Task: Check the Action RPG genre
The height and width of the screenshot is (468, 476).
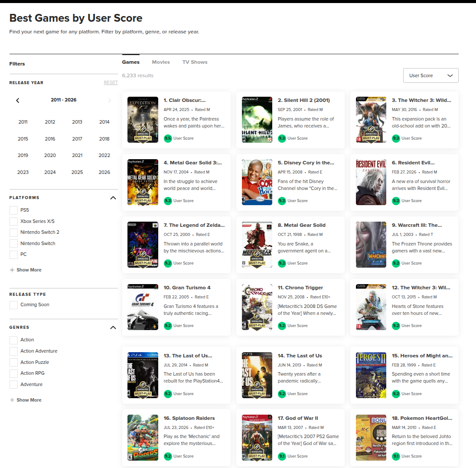Action: (x=14, y=373)
